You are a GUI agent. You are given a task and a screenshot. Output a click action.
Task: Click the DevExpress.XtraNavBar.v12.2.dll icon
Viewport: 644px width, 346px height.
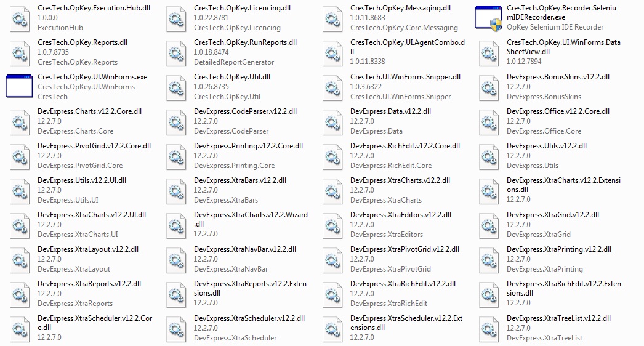pos(176,260)
